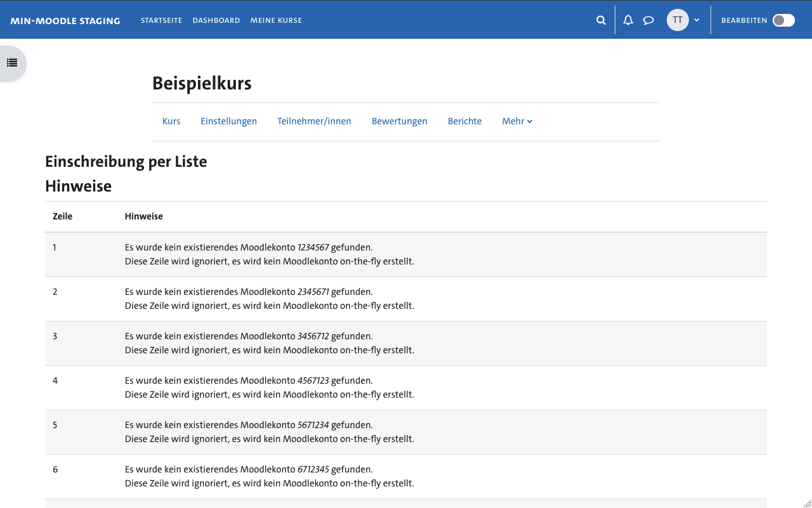Click account number 5671234
This screenshot has width=812, height=508.
click(x=313, y=425)
